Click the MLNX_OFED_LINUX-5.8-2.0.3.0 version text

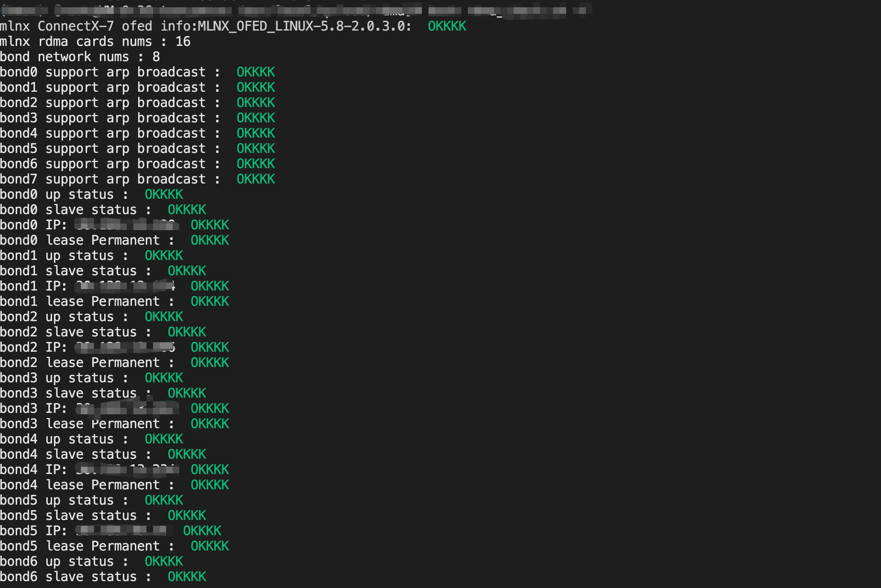point(302,26)
